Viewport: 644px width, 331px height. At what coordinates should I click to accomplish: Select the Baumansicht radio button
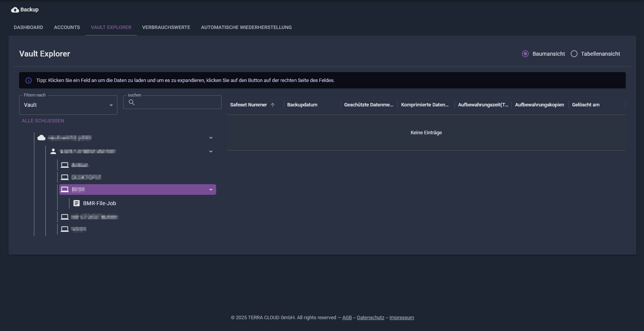pos(525,54)
